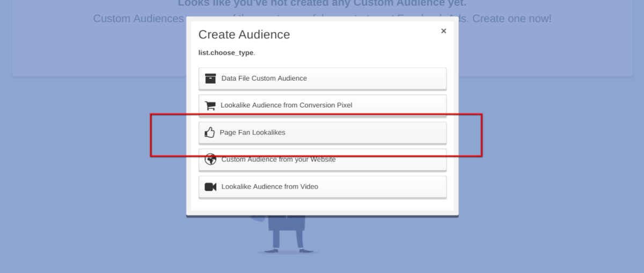Click the shopping cart icon

point(210,105)
